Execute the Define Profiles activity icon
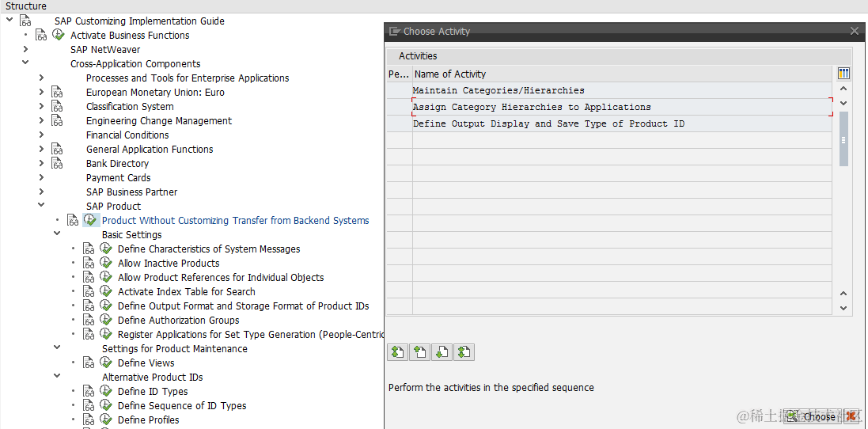Viewport: 868px width, 429px height. point(106,420)
